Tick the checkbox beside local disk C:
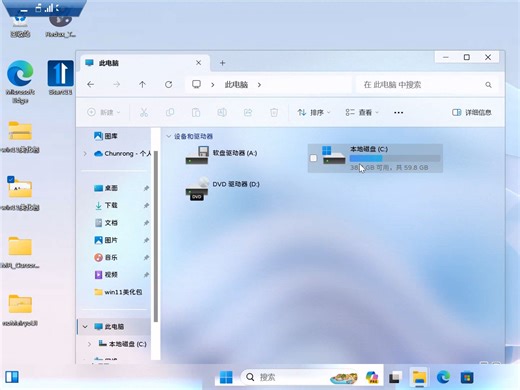 click(x=313, y=158)
